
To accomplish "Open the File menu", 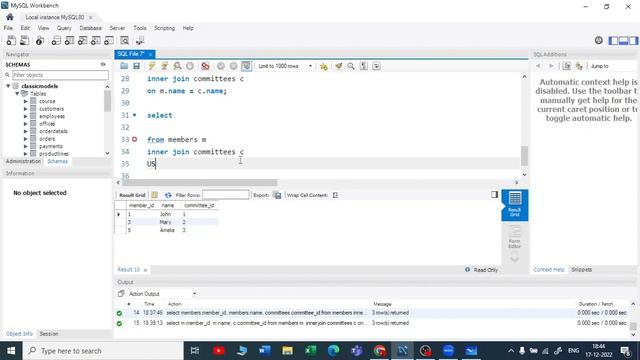I will click(8, 28).
